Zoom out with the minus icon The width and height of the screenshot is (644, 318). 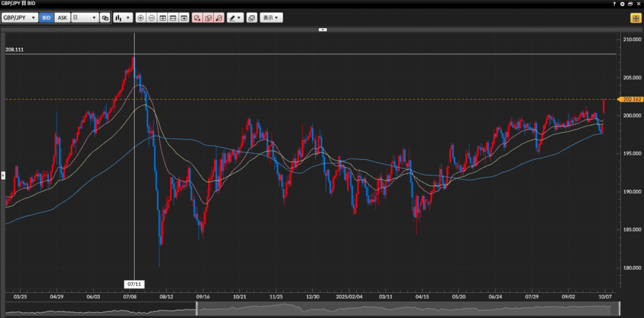pos(152,18)
